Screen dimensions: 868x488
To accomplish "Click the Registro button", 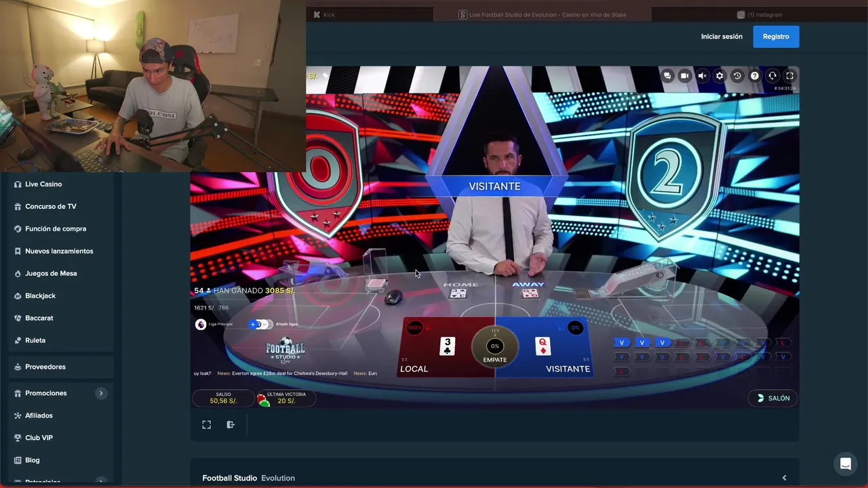I will (x=776, y=37).
